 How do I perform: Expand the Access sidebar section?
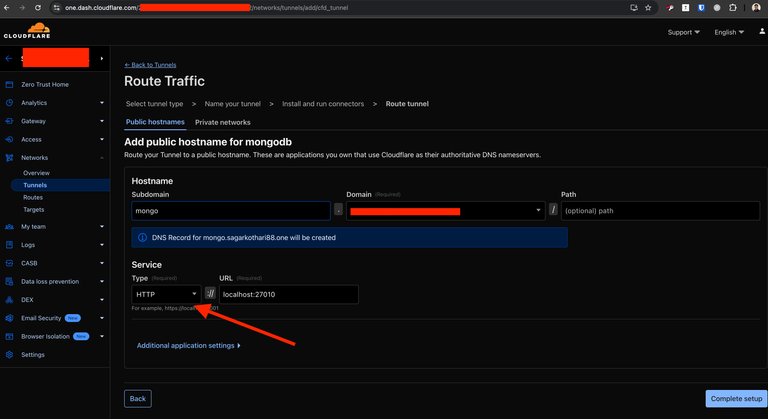pyautogui.click(x=102, y=139)
